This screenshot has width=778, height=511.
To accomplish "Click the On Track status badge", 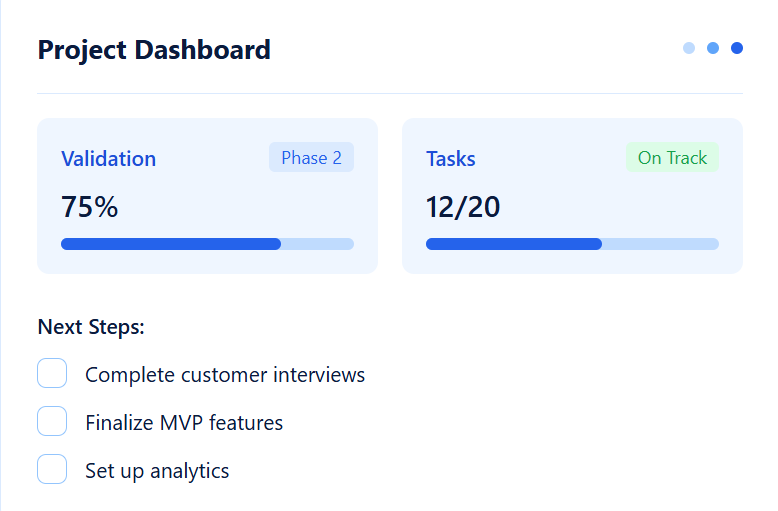I will coord(672,158).
